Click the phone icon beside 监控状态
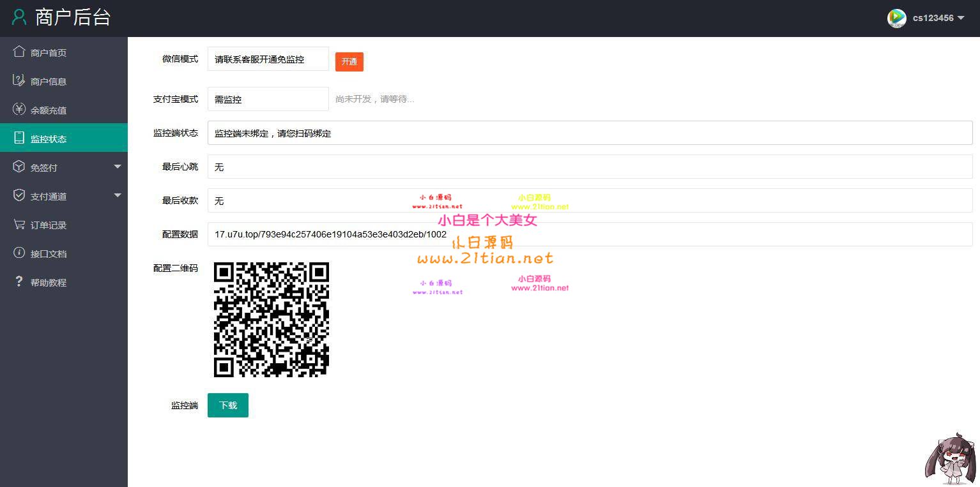980x487 pixels. point(19,138)
